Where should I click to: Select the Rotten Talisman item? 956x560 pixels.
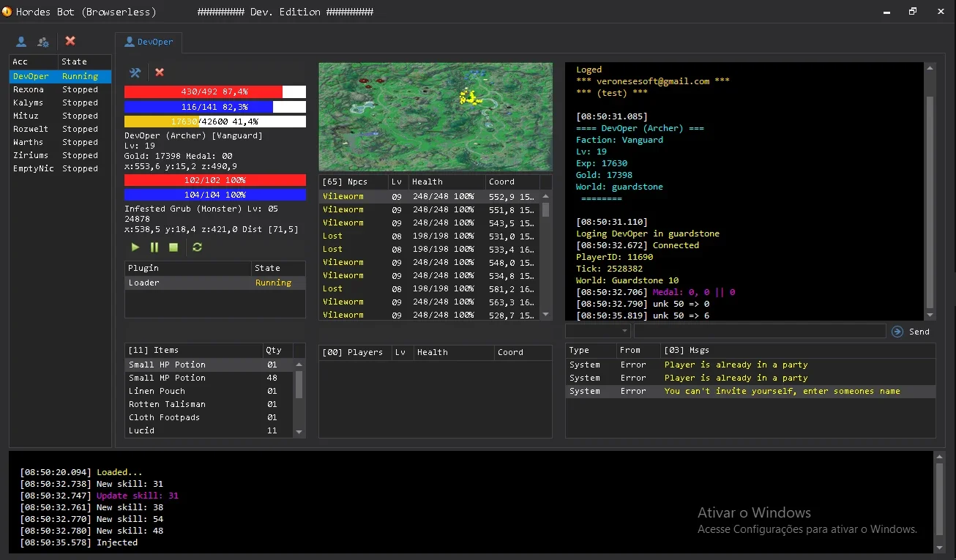209,404
